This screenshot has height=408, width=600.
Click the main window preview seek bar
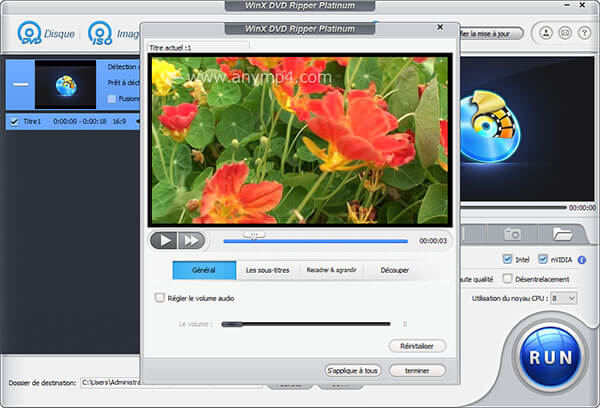[x=512, y=207]
